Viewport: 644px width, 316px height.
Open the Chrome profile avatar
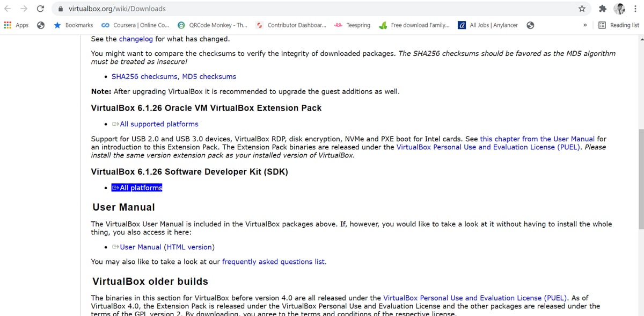(619, 9)
